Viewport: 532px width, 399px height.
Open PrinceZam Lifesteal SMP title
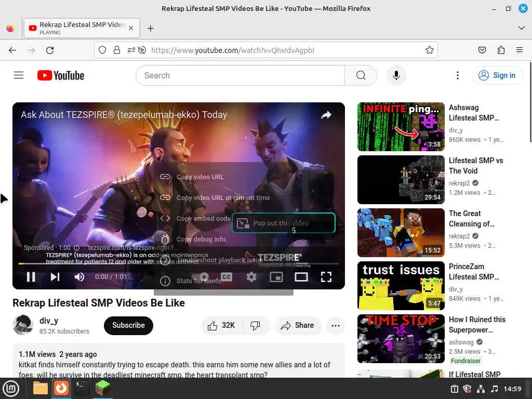(474, 271)
